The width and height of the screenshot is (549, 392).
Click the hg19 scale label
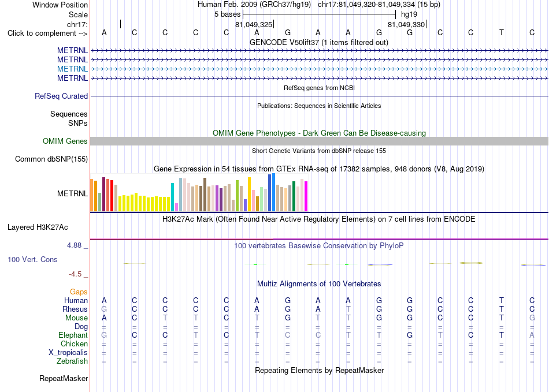click(x=409, y=14)
